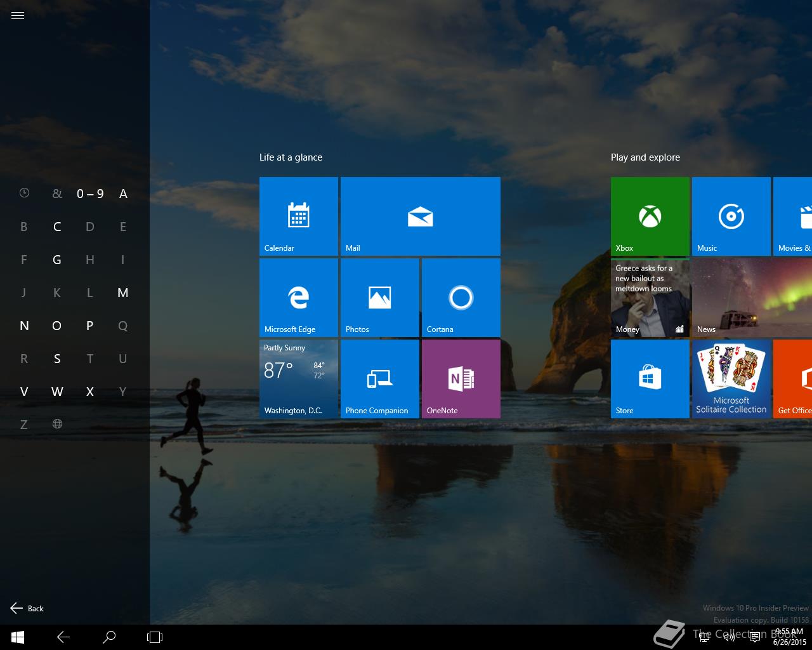Click the taskbar back arrow button

pos(63,637)
